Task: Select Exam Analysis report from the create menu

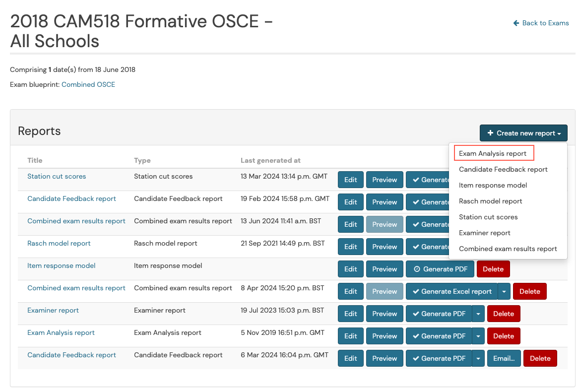Action: coord(493,153)
